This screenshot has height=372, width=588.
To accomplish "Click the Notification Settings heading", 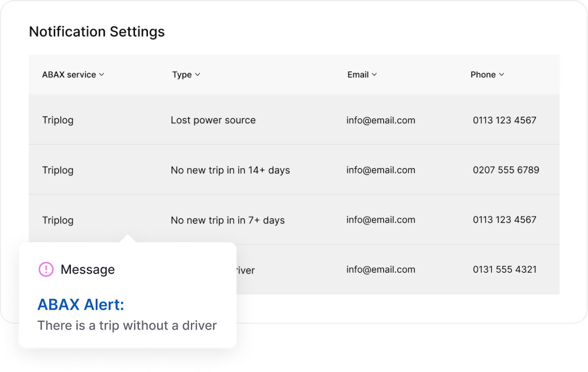I will tap(97, 32).
